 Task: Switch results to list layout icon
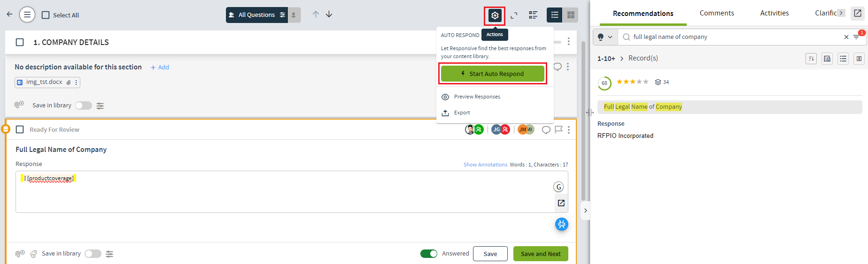[843, 59]
